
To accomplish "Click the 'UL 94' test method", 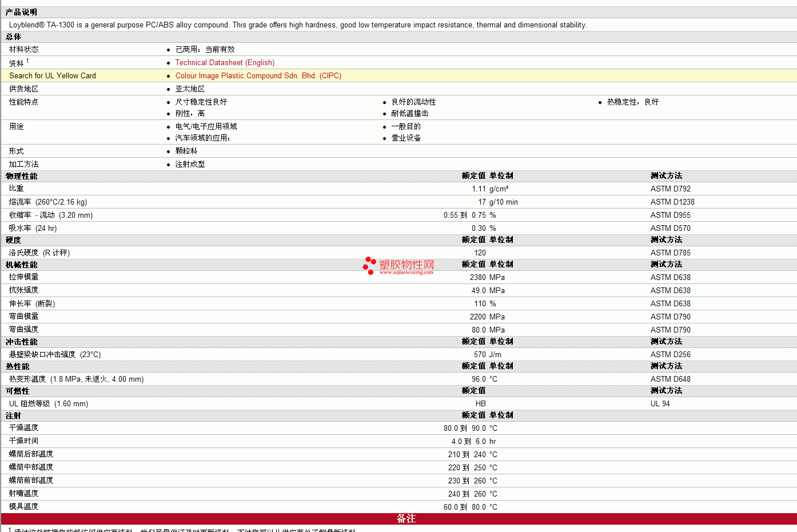I will tap(660, 404).
